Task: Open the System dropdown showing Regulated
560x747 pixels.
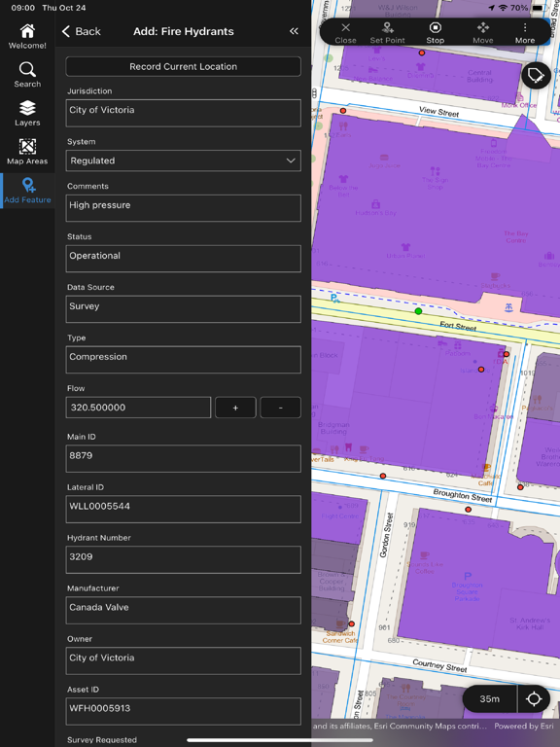Action: click(x=184, y=161)
